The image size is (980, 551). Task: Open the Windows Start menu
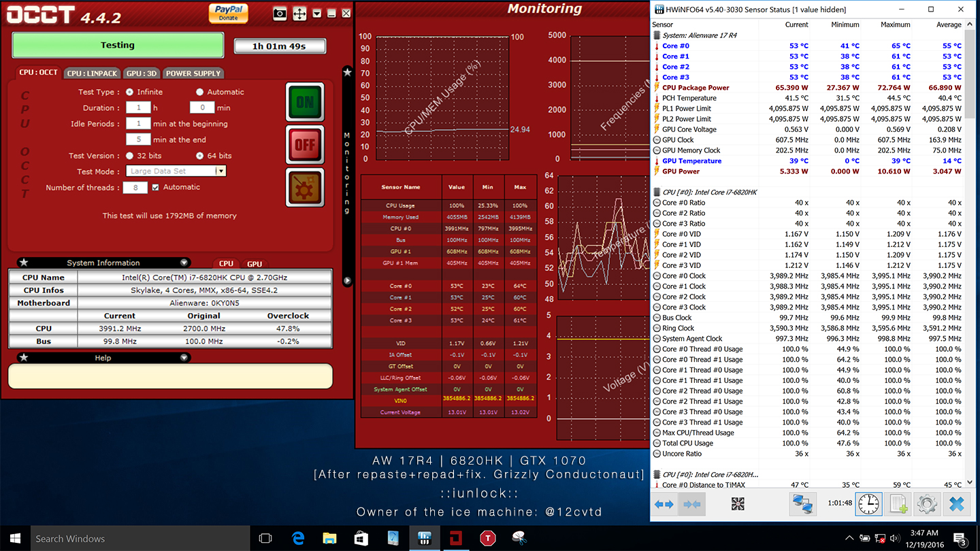[x=14, y=538]
